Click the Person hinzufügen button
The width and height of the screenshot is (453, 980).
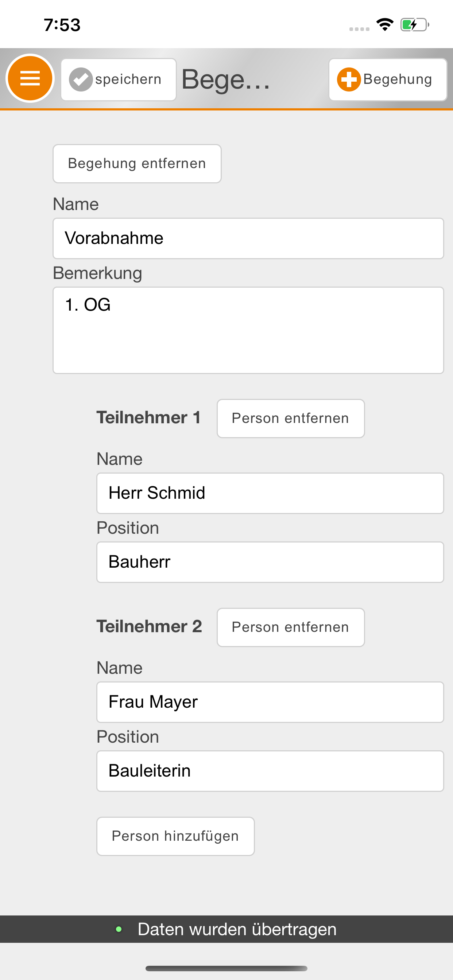175,836
